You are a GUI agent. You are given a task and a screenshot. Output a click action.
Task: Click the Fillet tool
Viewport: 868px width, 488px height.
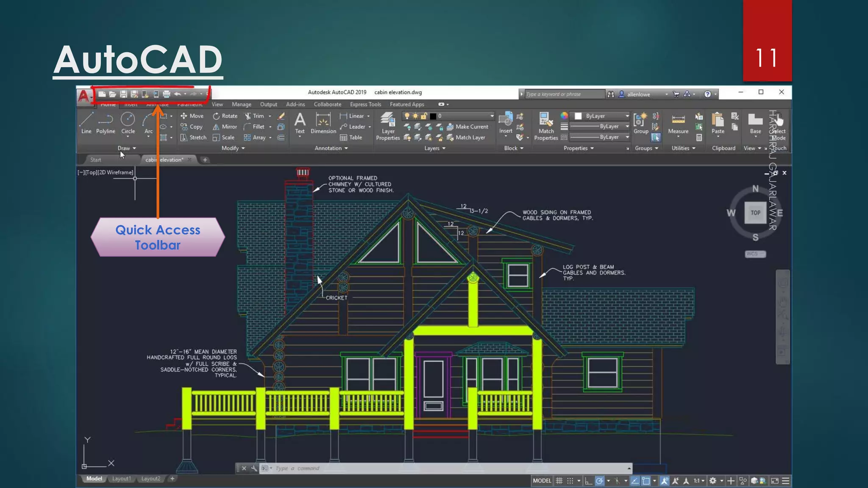254,127
